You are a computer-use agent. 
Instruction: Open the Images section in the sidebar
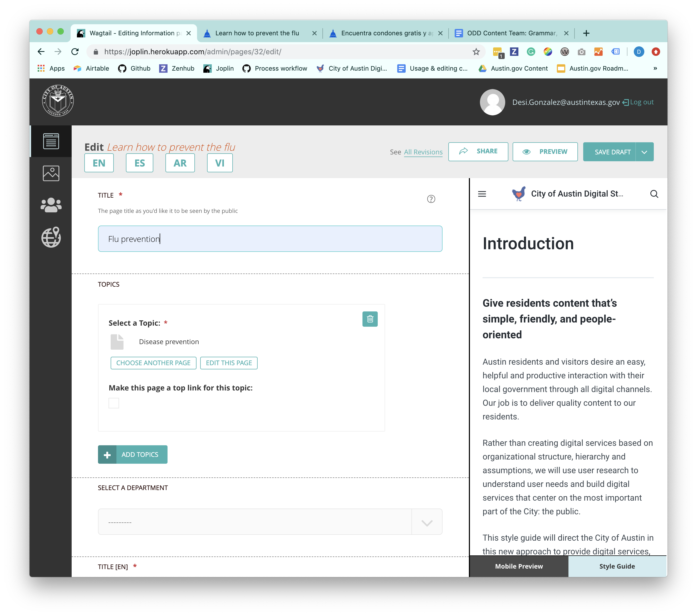pyautogui.click(x=51, y=173)
